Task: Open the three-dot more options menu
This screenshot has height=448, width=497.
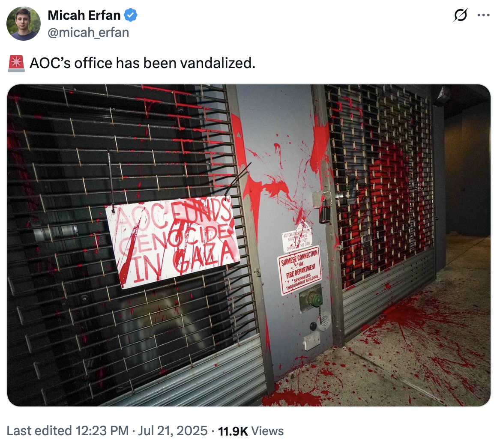Action: (483, 15)
